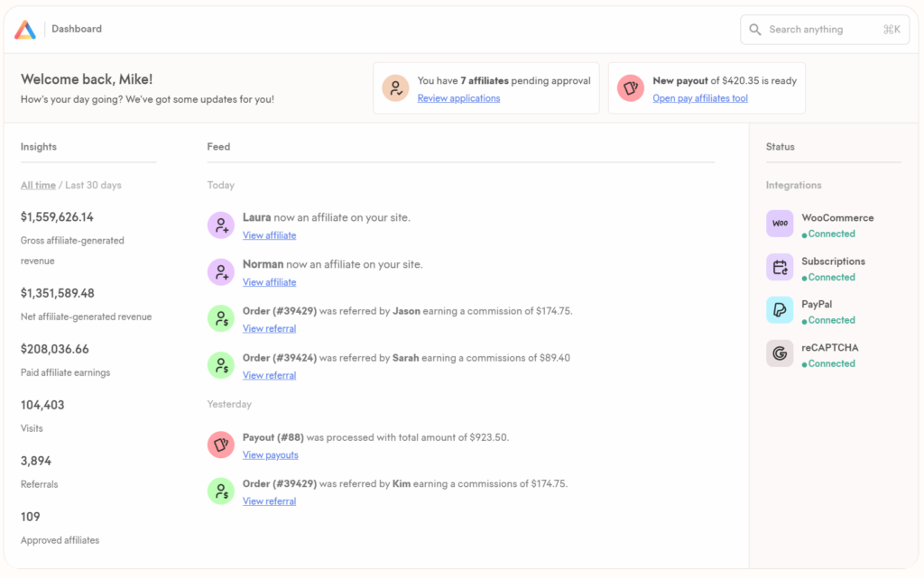The height and width of the screenshot is (578, 924).
Task: Click the PayPal integration name
Action: (x=817, y=304)
